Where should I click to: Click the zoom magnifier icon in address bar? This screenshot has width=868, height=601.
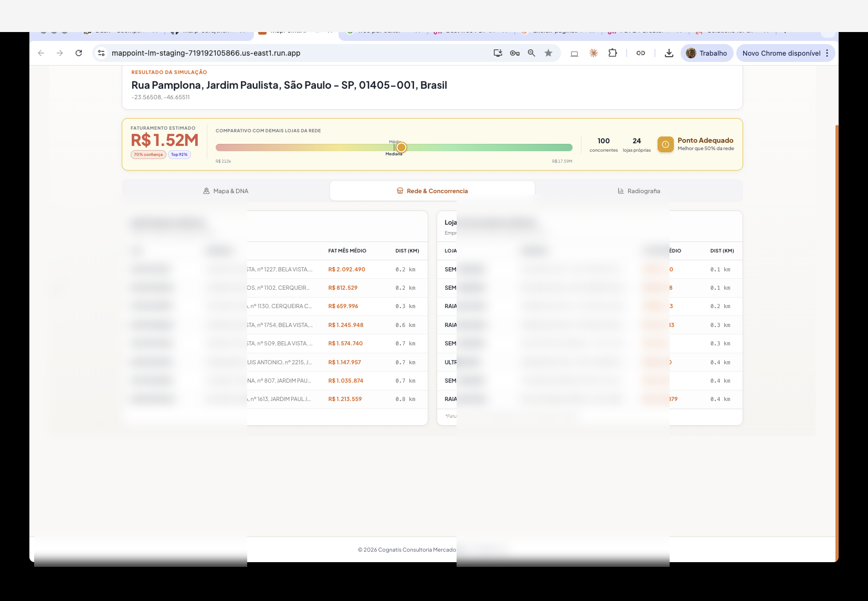click(x=532, y=53)
